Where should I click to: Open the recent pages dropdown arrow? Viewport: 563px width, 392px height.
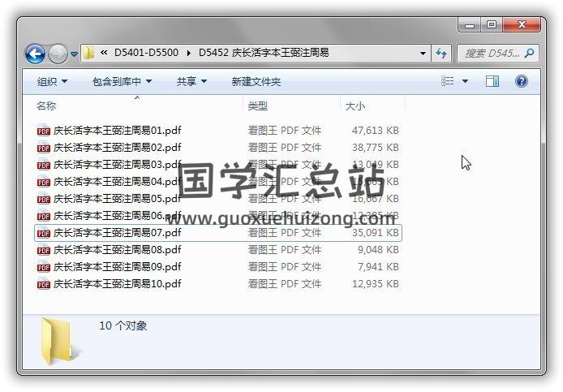tap(74, 54)
